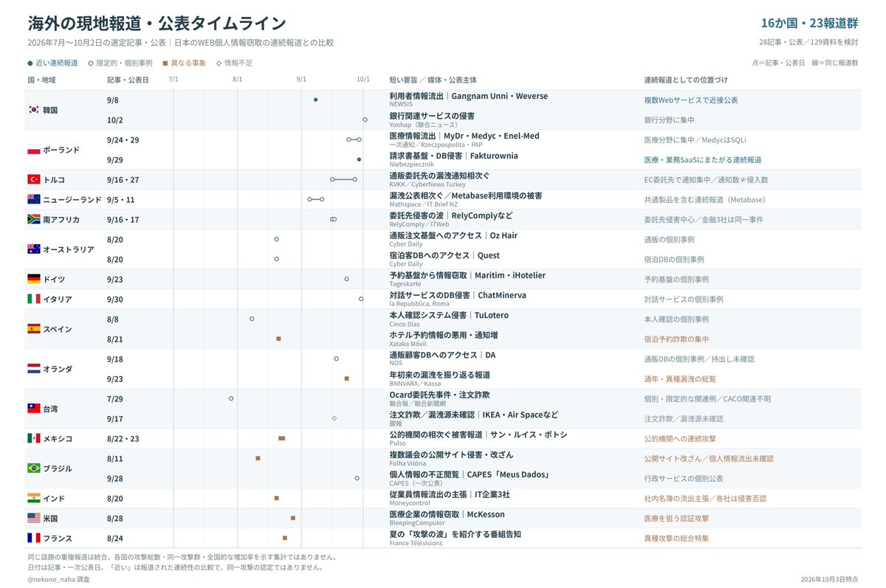Screen dimensions: 886x588
Task: Select the open dot in the ChatMinerva row
Action: tap(361, 299)
